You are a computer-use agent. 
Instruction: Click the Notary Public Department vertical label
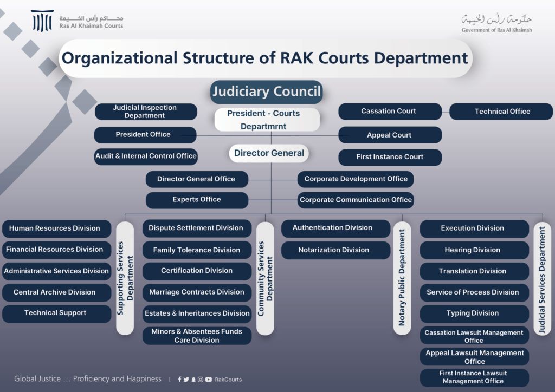click(x=402, y=278)
